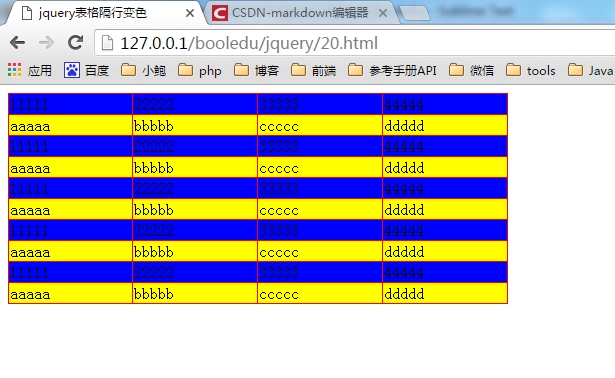Click cell 22222 in the first row
The image size is (615, 378).
click(195, 104)
